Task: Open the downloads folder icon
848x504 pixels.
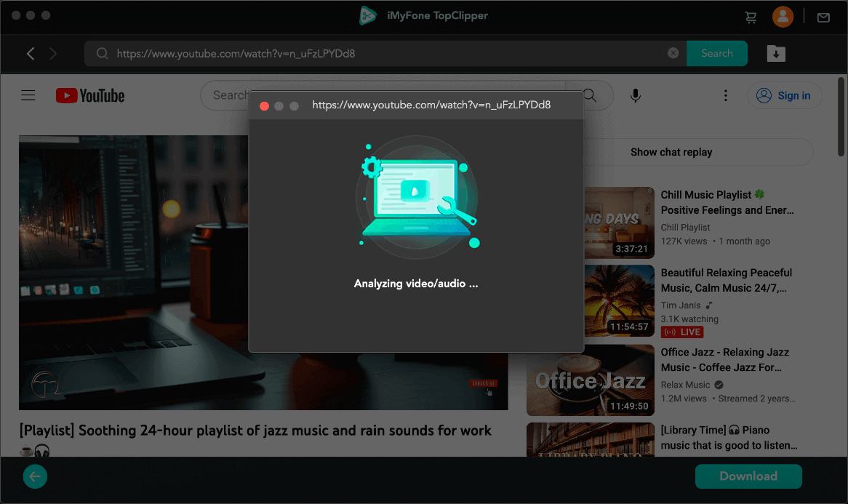Action: coord(776,53)
